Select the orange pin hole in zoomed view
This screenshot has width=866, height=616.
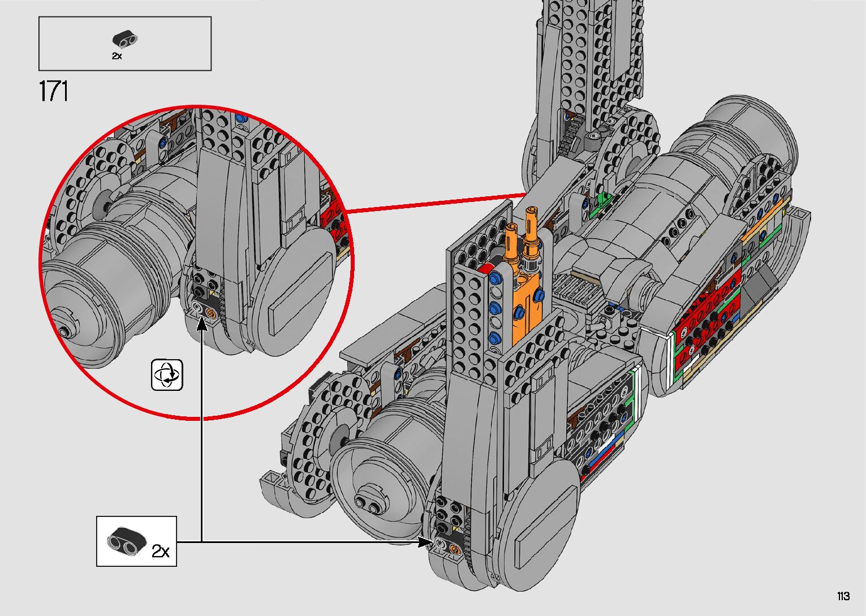[210, 313]
